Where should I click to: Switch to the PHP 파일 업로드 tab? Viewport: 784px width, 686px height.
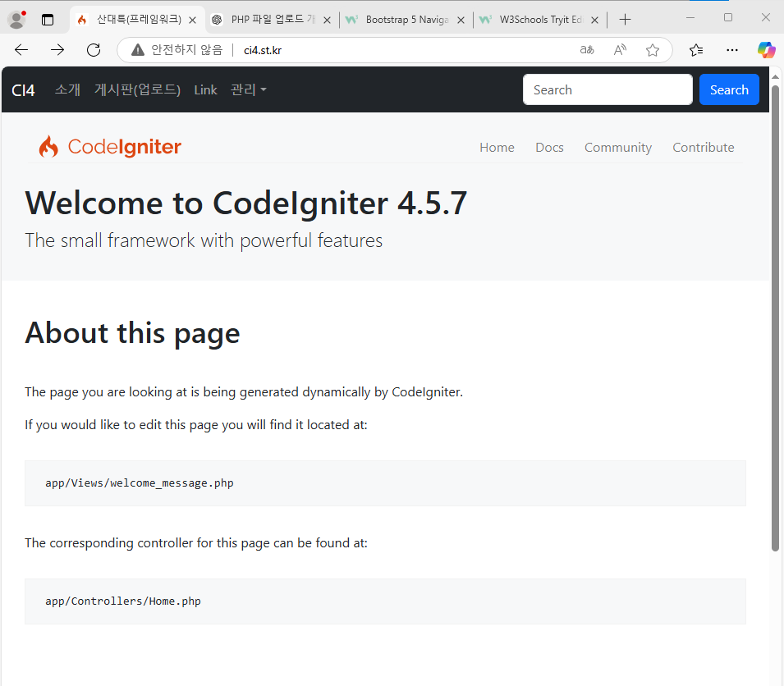pyautogui.click(x=273, y=20)
